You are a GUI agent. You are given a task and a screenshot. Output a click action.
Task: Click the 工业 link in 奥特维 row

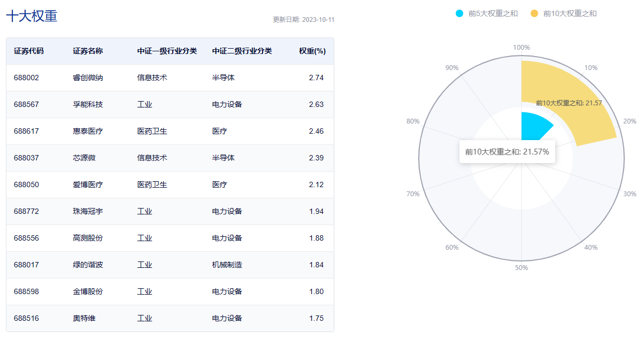(x=144, y=318)
